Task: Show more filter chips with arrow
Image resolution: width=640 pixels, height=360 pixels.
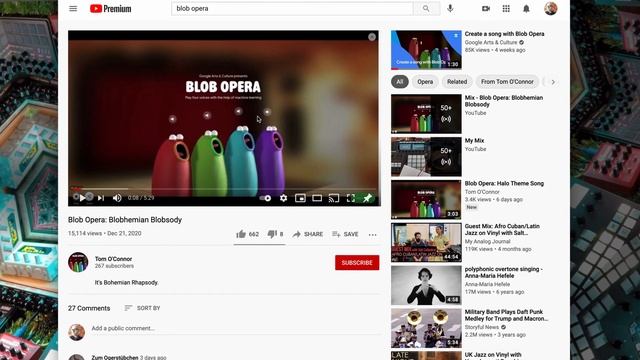Action: pyautogui.click(x=553, y=82)
